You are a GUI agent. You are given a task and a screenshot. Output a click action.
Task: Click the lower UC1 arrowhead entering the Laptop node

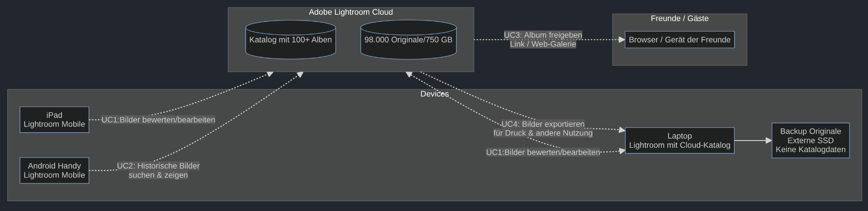click(622, 151)
